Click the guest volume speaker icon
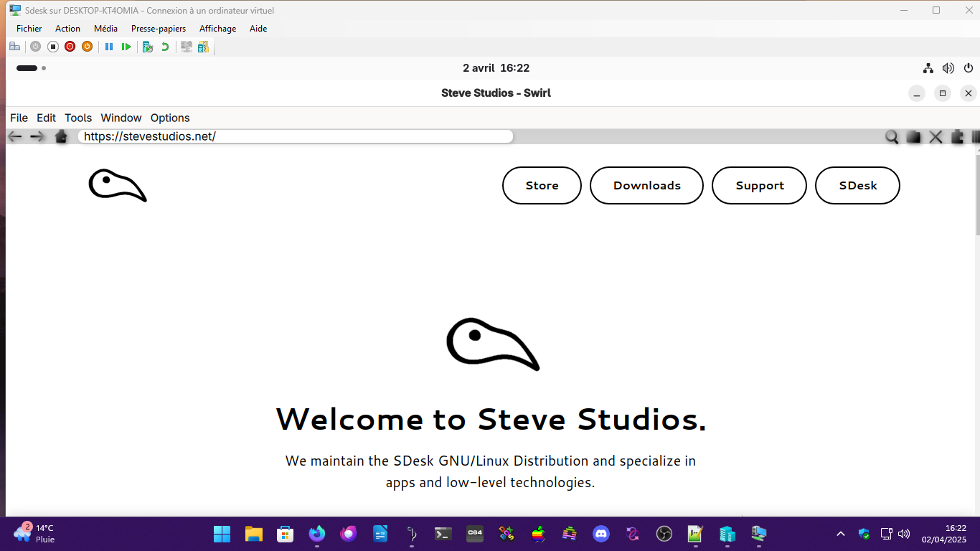This screenshot has height=551, width=980. (948, 68)
